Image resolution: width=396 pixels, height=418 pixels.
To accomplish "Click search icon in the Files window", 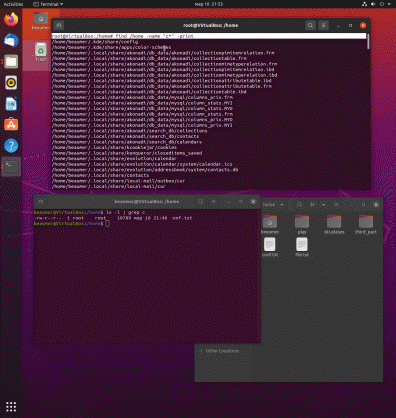I will coord(300,205).
